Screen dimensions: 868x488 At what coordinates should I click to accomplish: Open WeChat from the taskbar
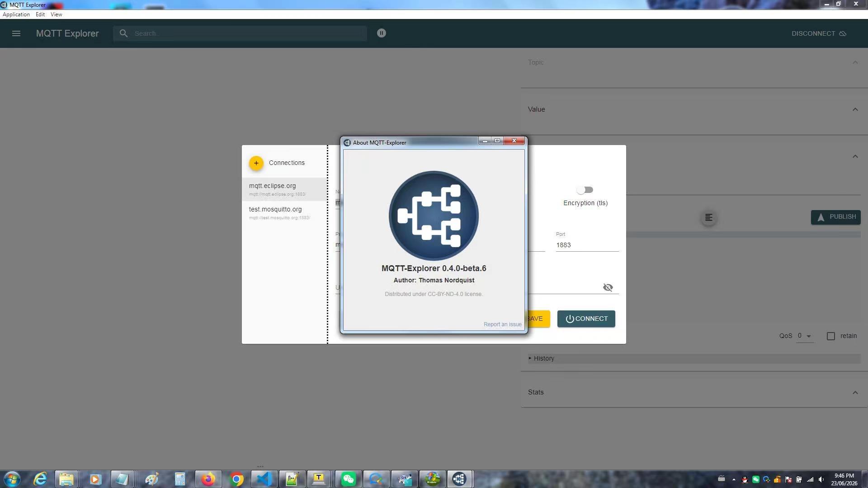click(348, 479)
